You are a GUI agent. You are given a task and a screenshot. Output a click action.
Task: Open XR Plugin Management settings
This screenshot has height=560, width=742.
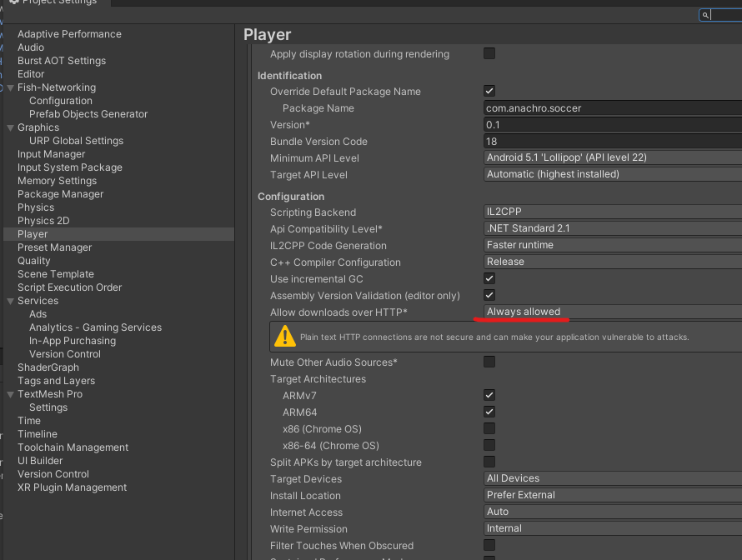pyautogui.click(x=72, y=487)
